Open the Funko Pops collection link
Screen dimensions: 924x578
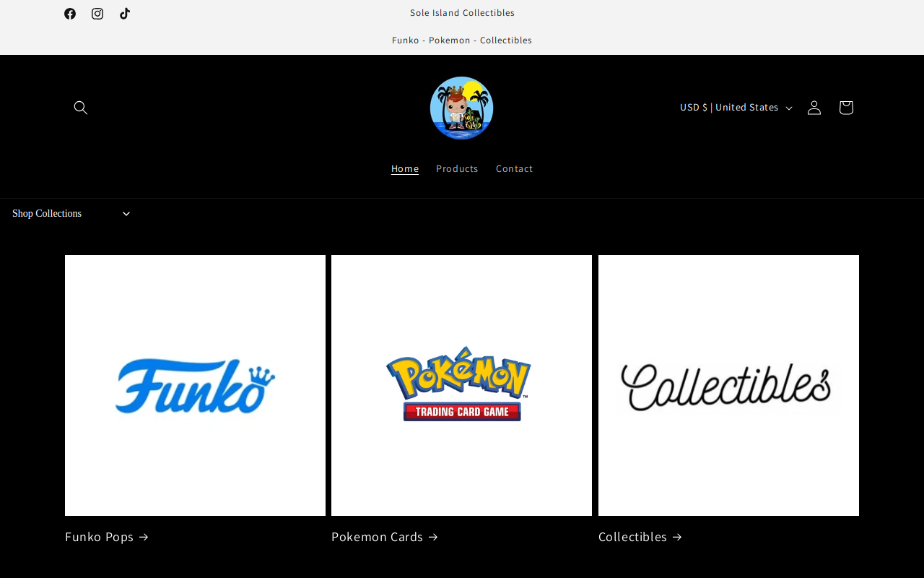[107, 537]
